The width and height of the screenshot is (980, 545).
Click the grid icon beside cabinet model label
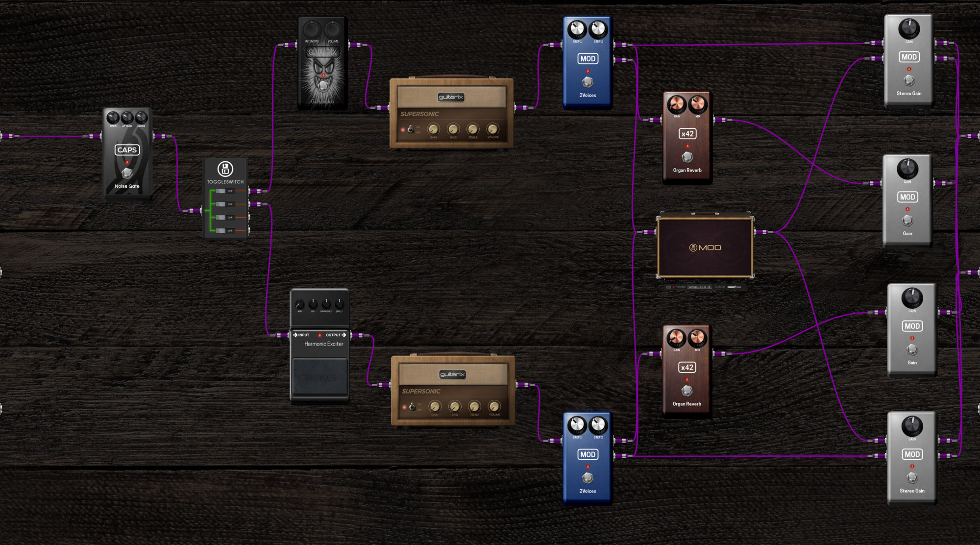pos(668,287)
